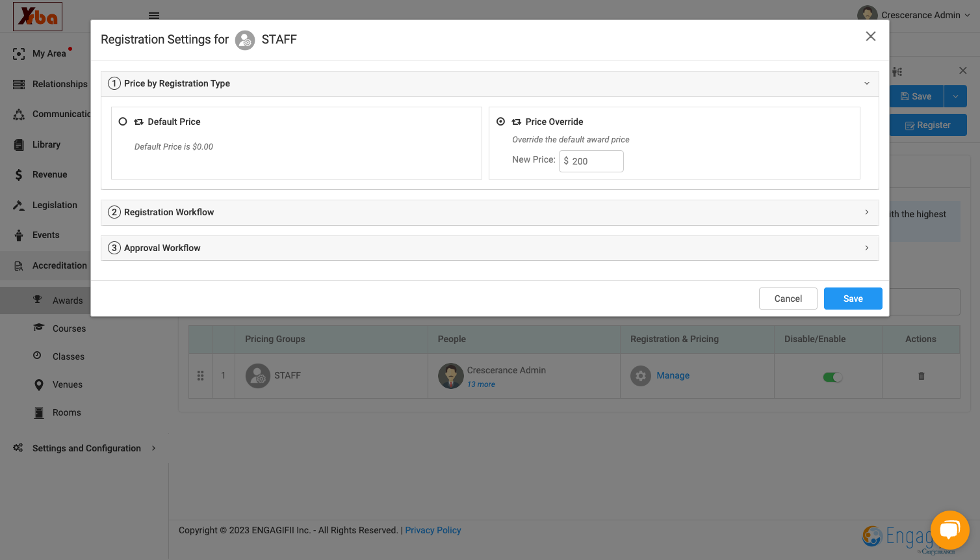Toggle the STAFF pricing group enable switch
Screen dimensions: 980x560
click(x=832, y=377)
